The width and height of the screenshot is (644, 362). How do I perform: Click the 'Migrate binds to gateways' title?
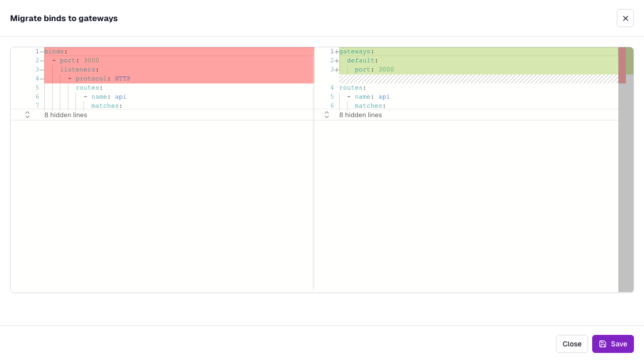pos(64,18)
